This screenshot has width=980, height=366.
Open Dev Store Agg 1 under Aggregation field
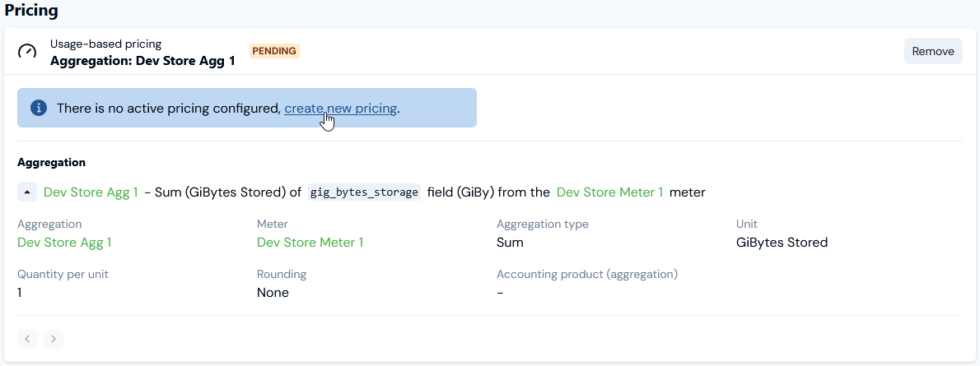[64, 243]
